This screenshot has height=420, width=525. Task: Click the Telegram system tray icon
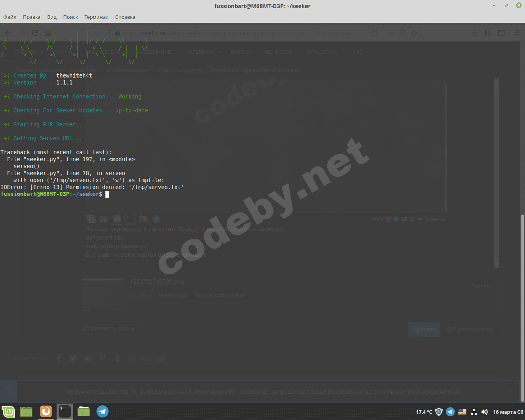(450, 412)
